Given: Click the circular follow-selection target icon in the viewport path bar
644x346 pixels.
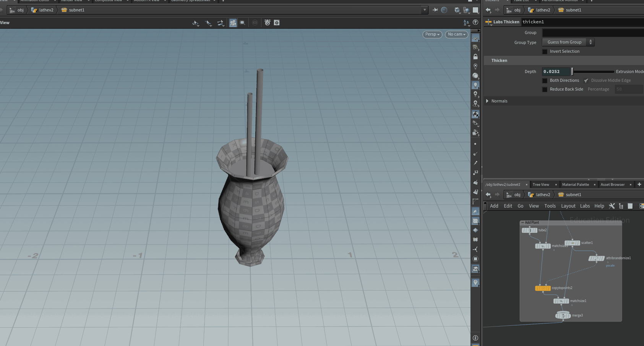Looking at the screenshot, I should tap(444, 10).
